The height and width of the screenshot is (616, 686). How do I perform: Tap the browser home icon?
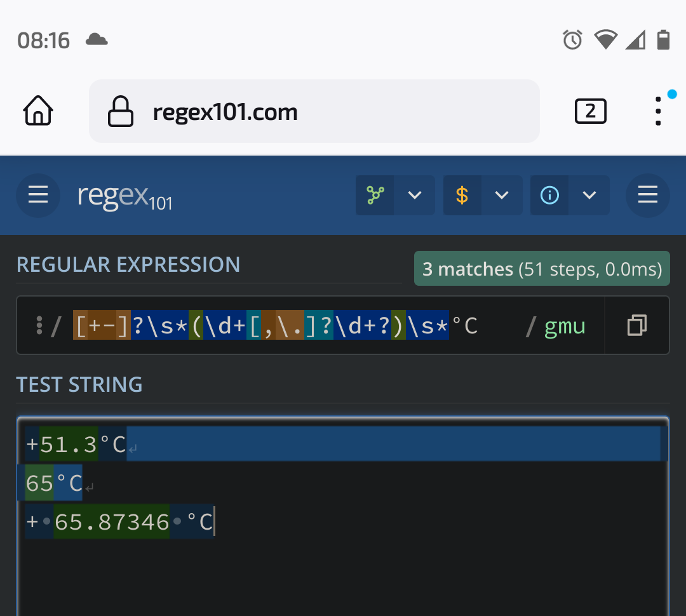[38, 111]
